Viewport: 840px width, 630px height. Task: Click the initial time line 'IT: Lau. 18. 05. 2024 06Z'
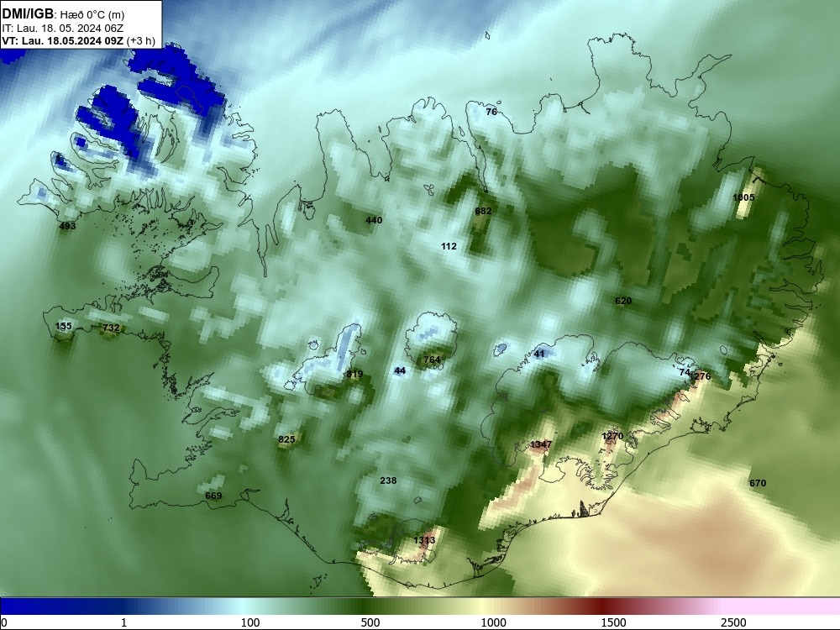(63, 29)
